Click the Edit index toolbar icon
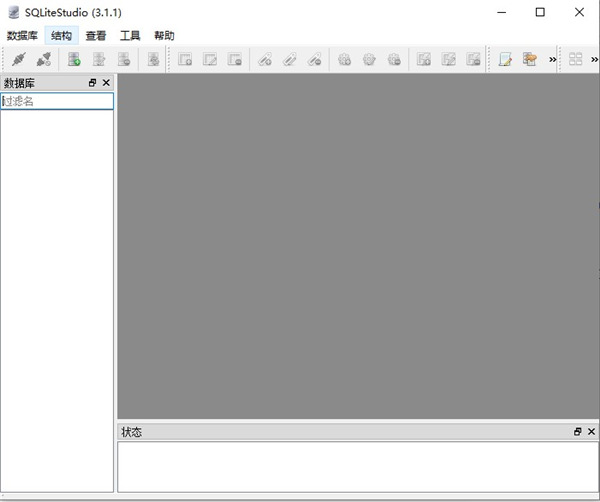The width and height of the screenshot is (600, 502). click(x=290, y=59)
